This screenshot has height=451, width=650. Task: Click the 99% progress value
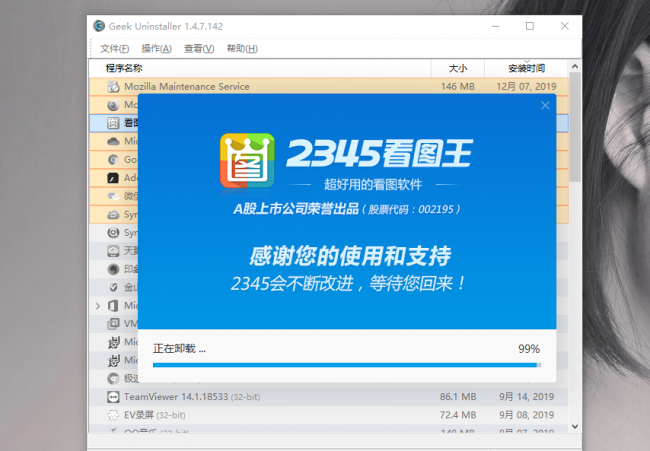pos(529,349)
